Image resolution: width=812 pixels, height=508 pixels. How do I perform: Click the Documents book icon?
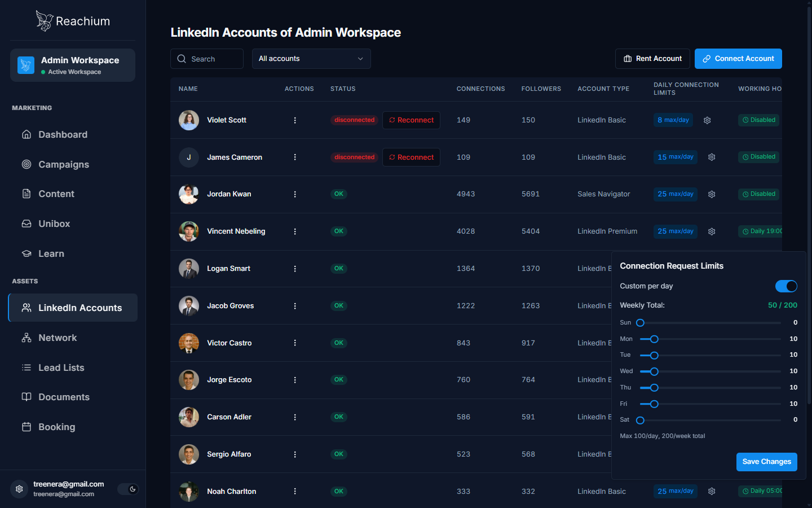pos(27,397)
